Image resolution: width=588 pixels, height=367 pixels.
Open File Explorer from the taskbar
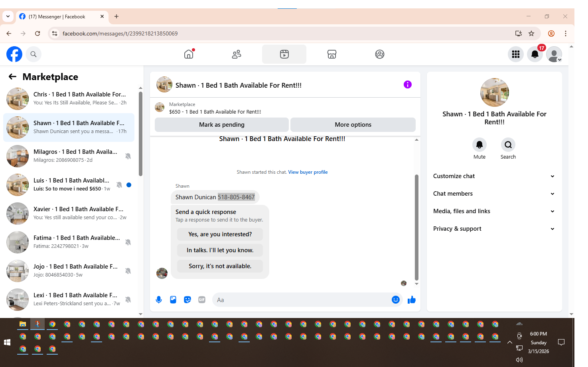23,324
